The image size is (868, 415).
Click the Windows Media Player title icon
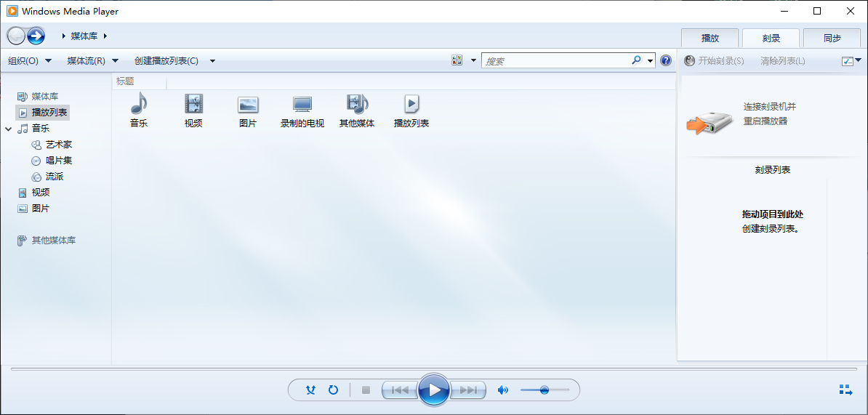click(12, 11)
